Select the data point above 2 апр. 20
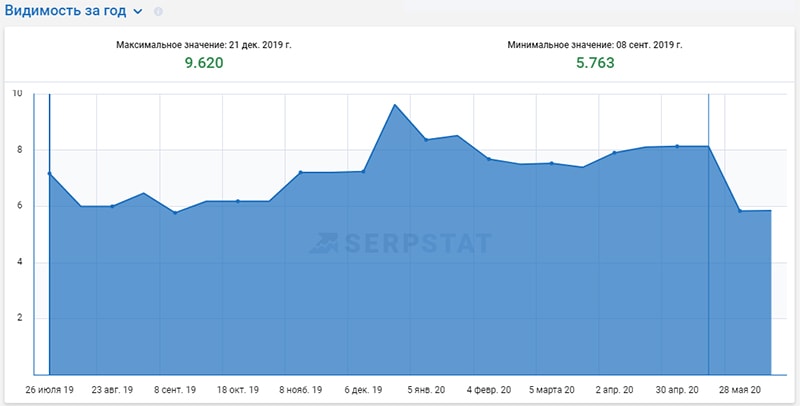The height and width of the screenshot is (406, 800). [x=614, y=152]
